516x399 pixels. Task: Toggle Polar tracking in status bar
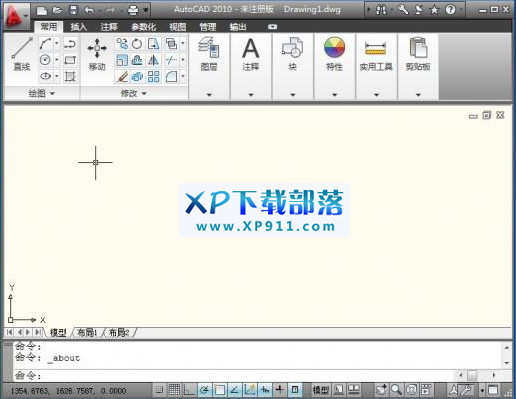point(204,389)
